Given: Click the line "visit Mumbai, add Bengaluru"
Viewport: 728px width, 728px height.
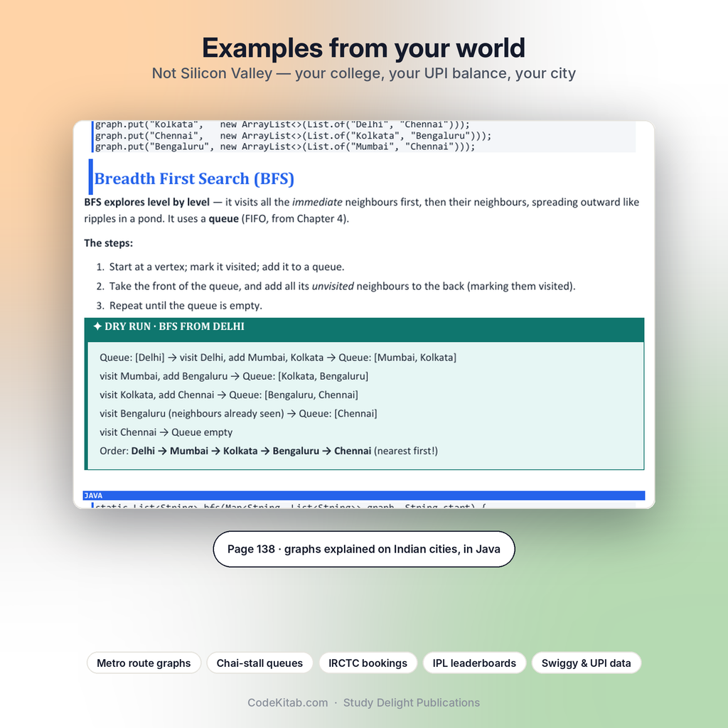Looking at the screenshot, I should (234, 376).
